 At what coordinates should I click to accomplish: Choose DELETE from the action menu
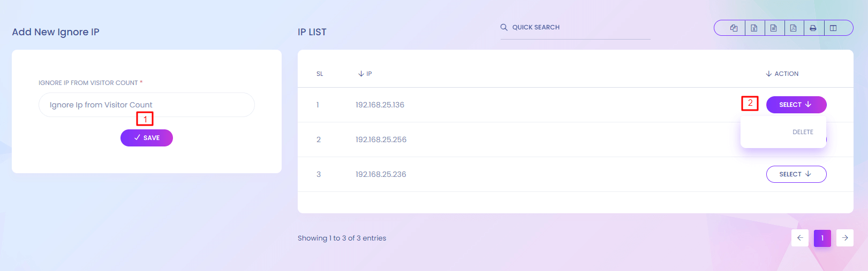pyautogui.click(x=803, y=132)
